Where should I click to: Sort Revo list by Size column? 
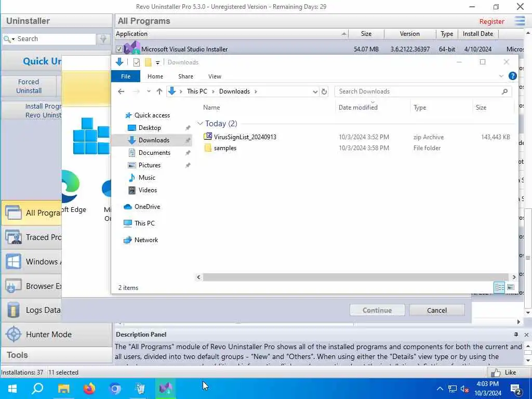click(x=366, y=34)
